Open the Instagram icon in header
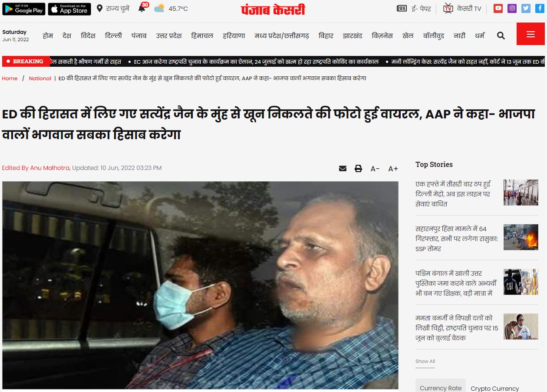Viewport: 547px width, 392px height. (x=512, y=8)
